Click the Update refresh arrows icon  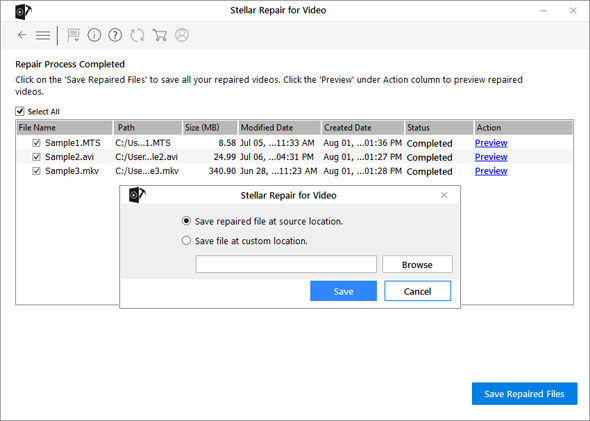(137, 35)
